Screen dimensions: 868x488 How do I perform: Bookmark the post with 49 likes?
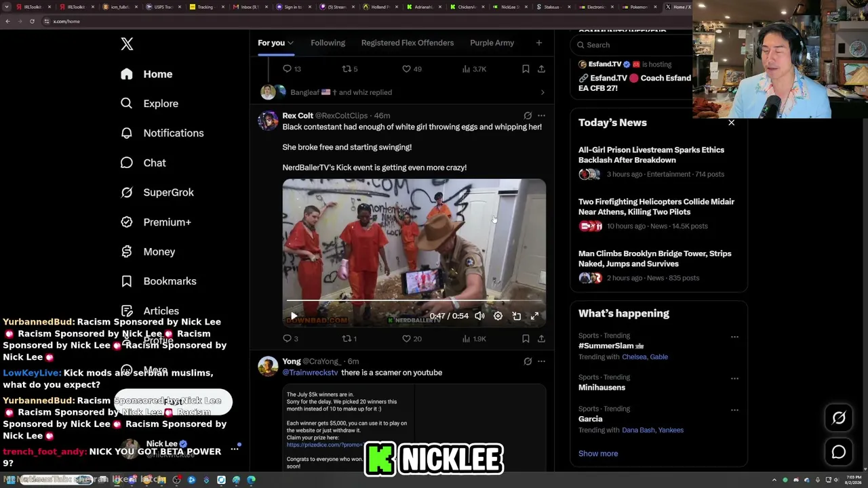tap(526, 68)
